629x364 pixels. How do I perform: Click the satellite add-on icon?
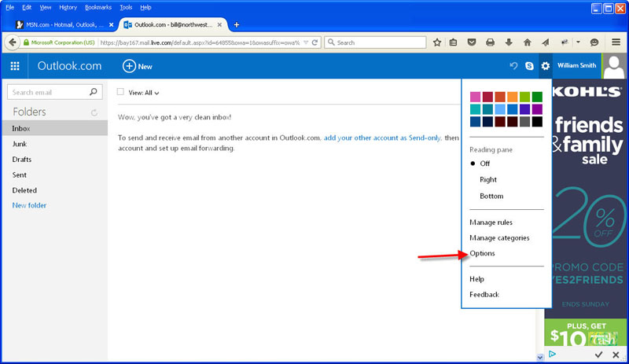click(x=565, y=42)
